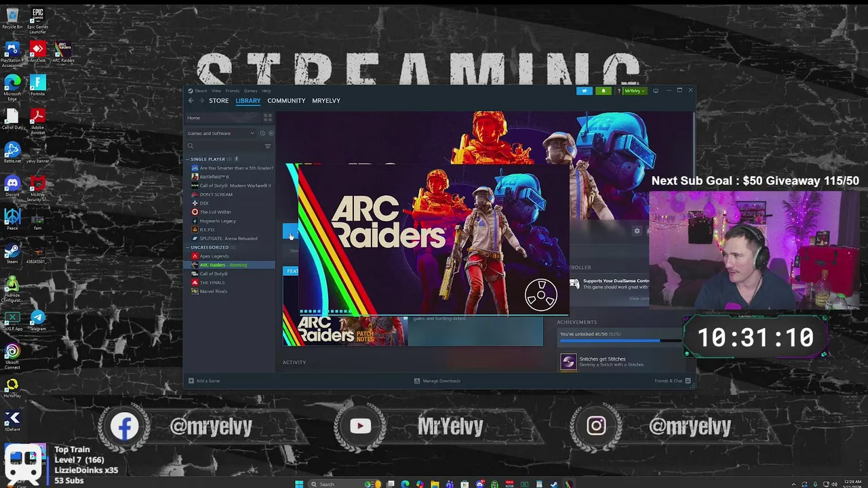The height and width of the screenshot is (488, 868).
Task: Open ARC Raiders game settings gear
Action: [x=637, y=231]
